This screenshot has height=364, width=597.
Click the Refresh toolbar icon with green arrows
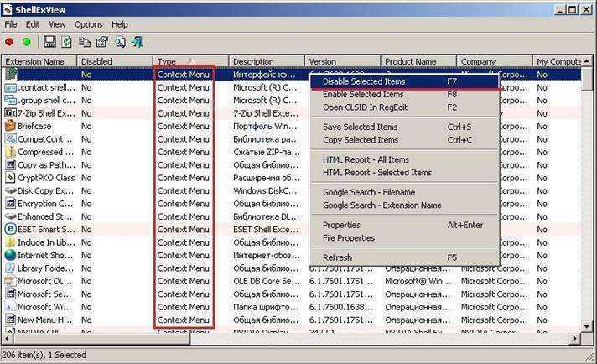[x=66, y=41]
